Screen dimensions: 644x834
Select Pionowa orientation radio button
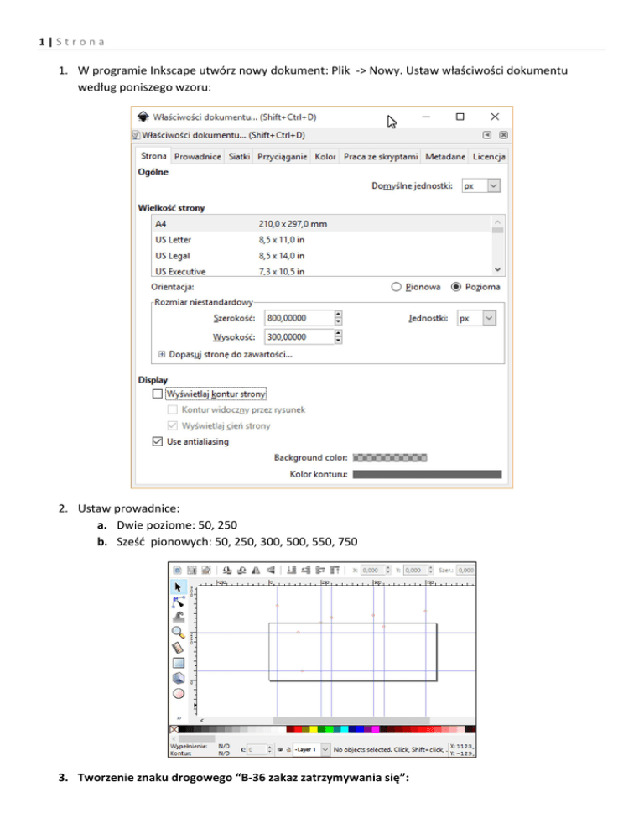[x=396, y=286]
